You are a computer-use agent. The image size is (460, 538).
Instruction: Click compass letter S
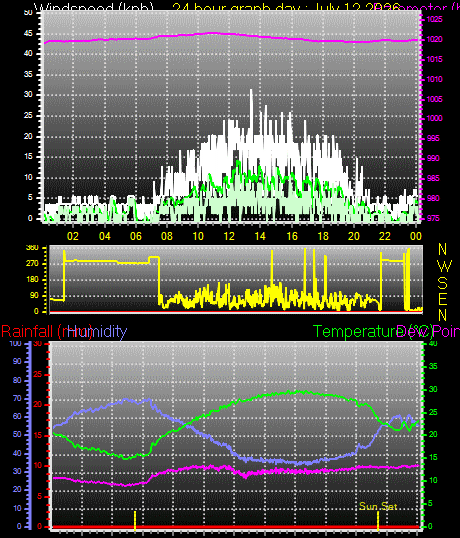click(443, 283)
